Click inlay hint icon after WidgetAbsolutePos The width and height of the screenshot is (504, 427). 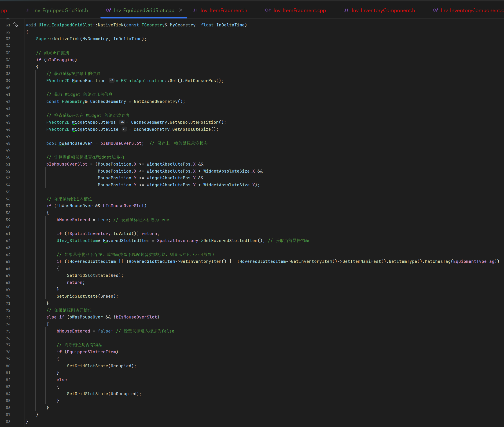coord(122,122)
